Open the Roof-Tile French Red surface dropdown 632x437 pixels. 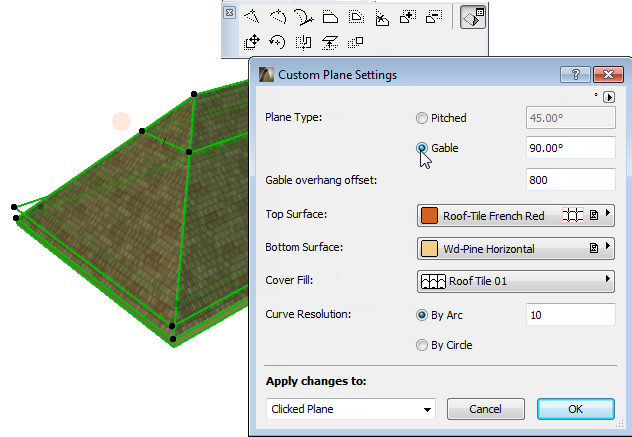(516, 215)
